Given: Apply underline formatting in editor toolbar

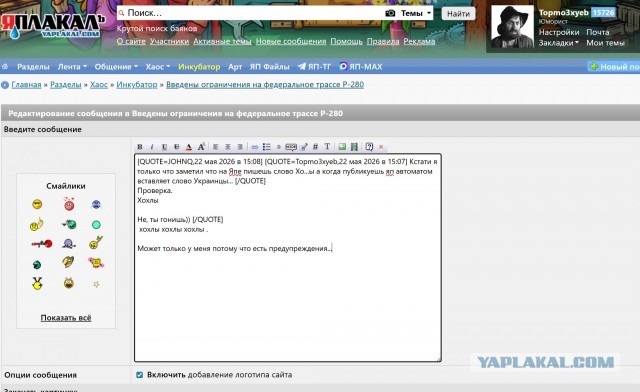Looking at the screenshot, I should pyautogui.click(x=164, y=147).
